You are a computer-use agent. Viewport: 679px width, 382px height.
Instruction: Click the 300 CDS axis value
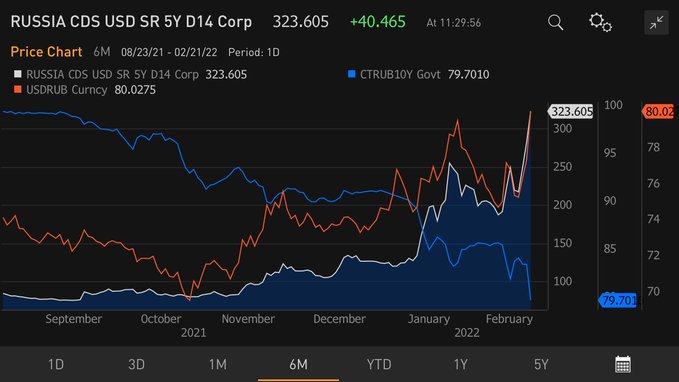click(x=563, y=129)
